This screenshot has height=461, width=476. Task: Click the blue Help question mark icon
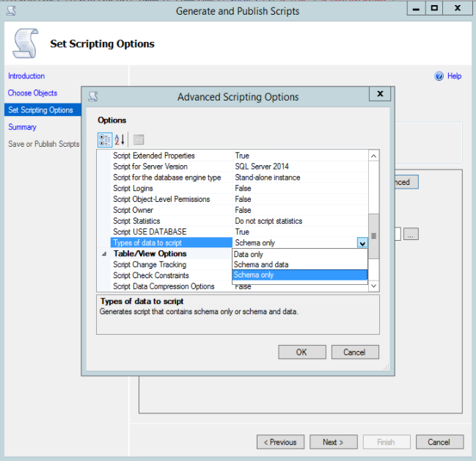click(439, 76)
